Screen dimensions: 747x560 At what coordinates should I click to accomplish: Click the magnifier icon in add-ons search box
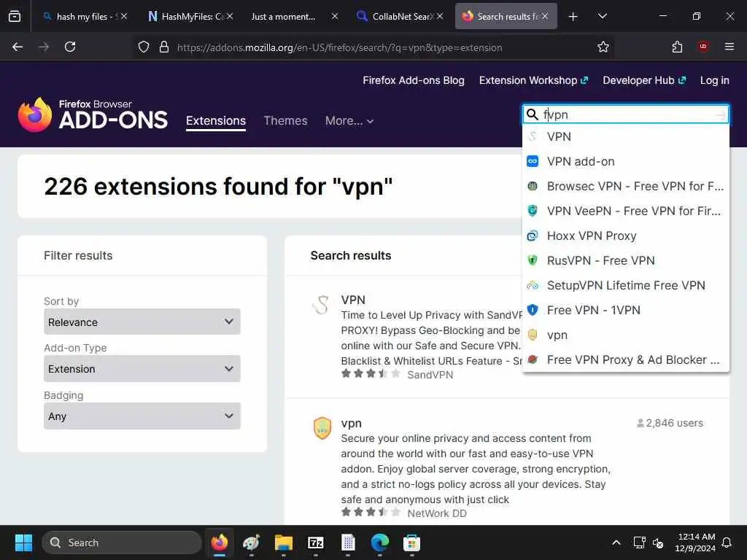[532, 114]
